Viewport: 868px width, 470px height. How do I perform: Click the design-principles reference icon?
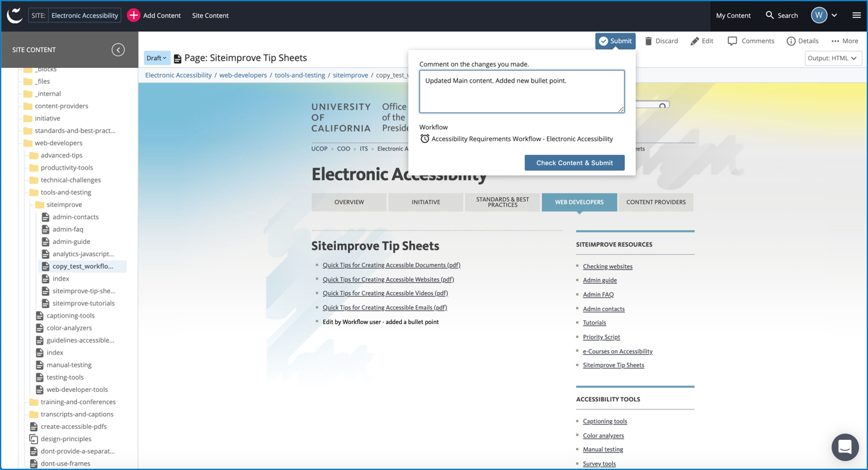pos(34,439)
